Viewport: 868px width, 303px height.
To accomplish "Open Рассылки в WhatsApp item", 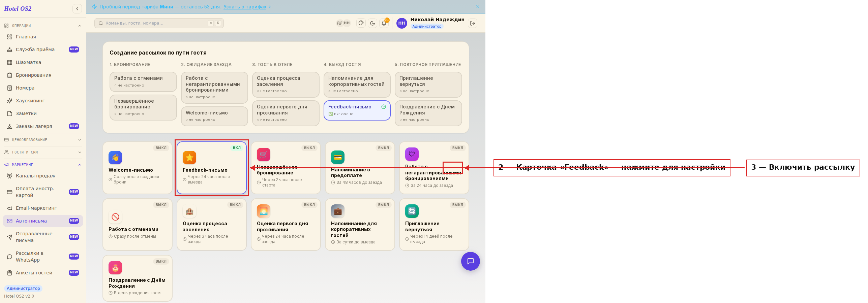I will coord(43,257).
